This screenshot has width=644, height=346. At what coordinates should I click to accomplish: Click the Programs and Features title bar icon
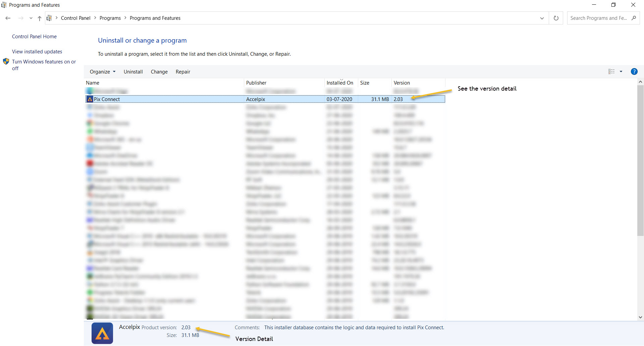[x=4, y=5]
